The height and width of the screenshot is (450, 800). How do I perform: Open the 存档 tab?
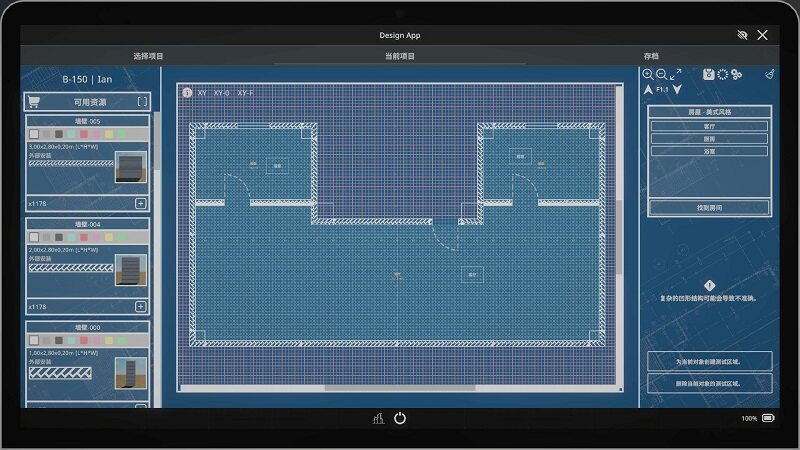651,56
